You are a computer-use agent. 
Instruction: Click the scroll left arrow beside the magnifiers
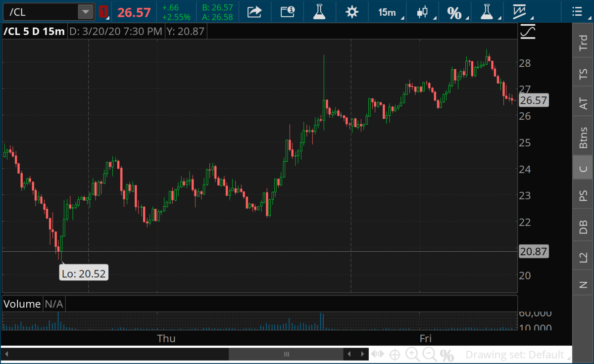349,354
